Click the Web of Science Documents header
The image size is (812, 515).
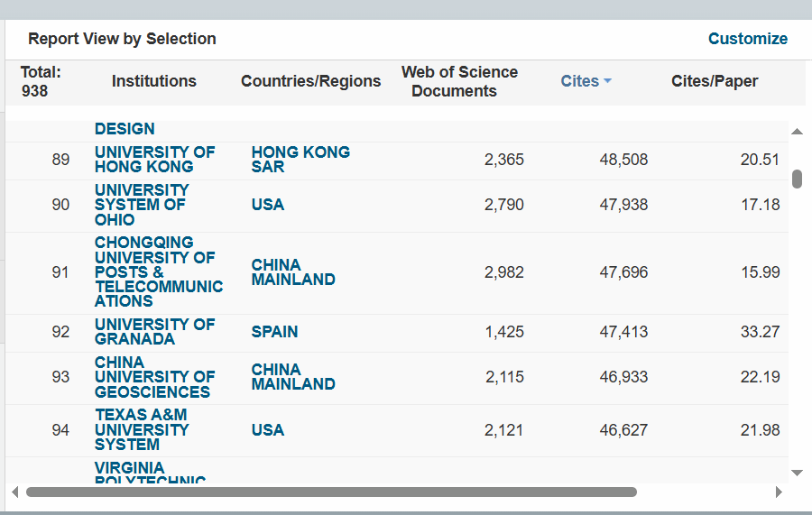[x=459, y=81]
